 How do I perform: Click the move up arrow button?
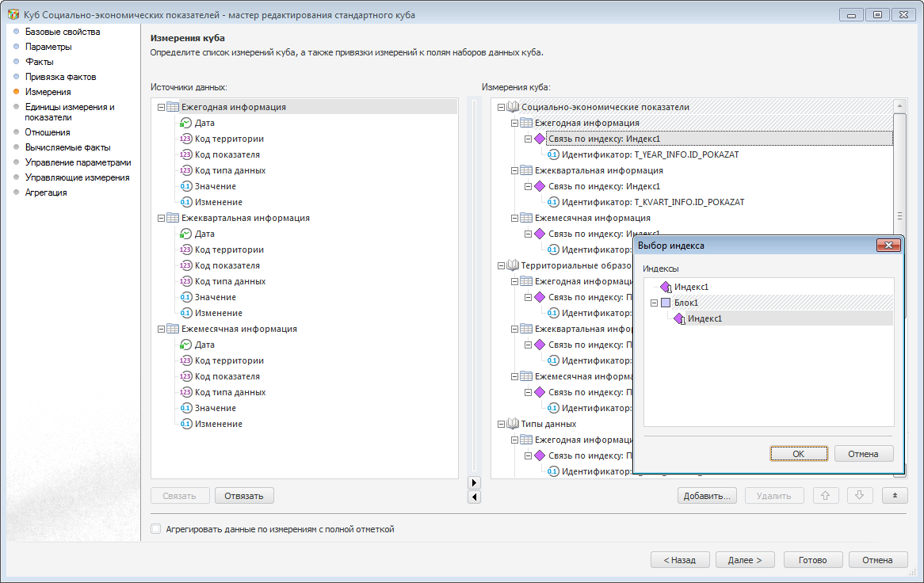pyautogui.click(x=825, y=496)
